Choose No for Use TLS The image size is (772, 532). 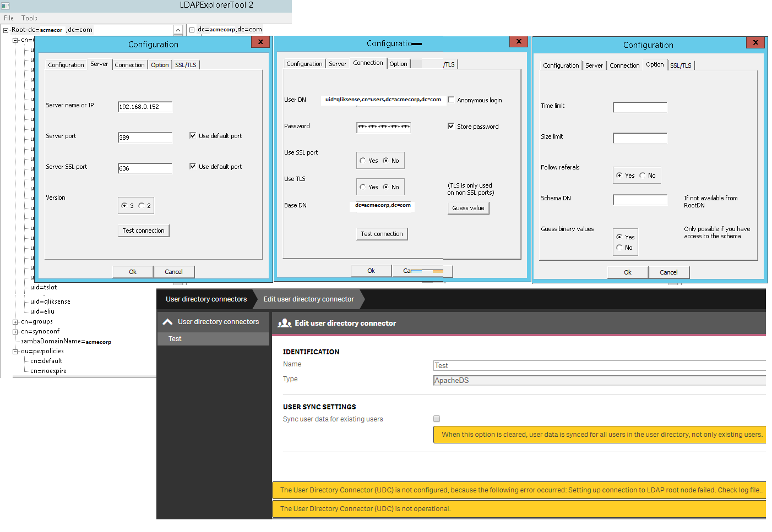385,187
